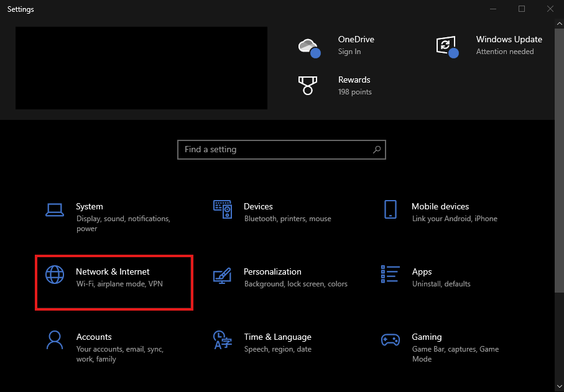The height and width of the screenshot is (392, 564).
Task: Open the Mobile devices category title
Action: pyautogui.click(x=440, y=207)
